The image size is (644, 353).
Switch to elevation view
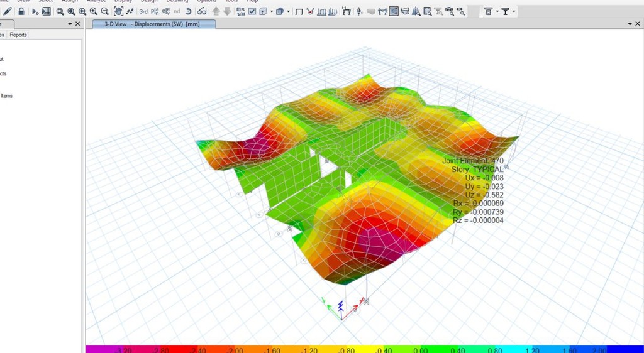point(166,11)
